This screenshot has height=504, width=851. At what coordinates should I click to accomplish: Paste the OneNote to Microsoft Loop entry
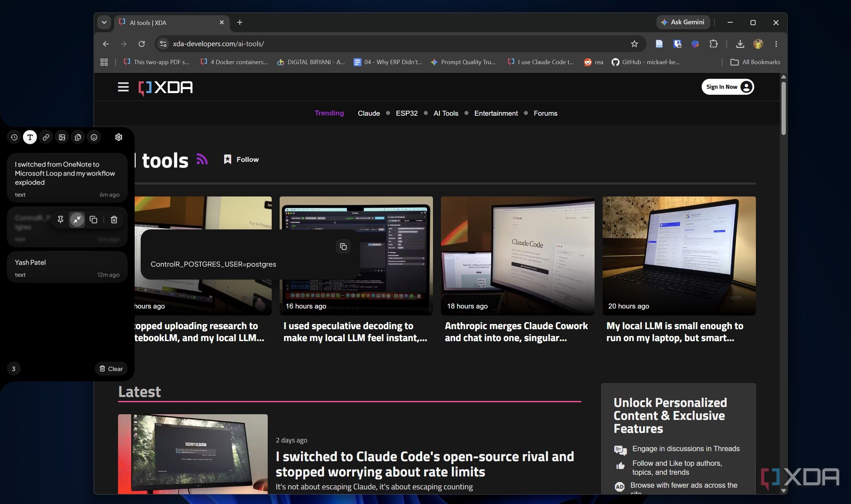pyautogui.click(x=67, y=178)
